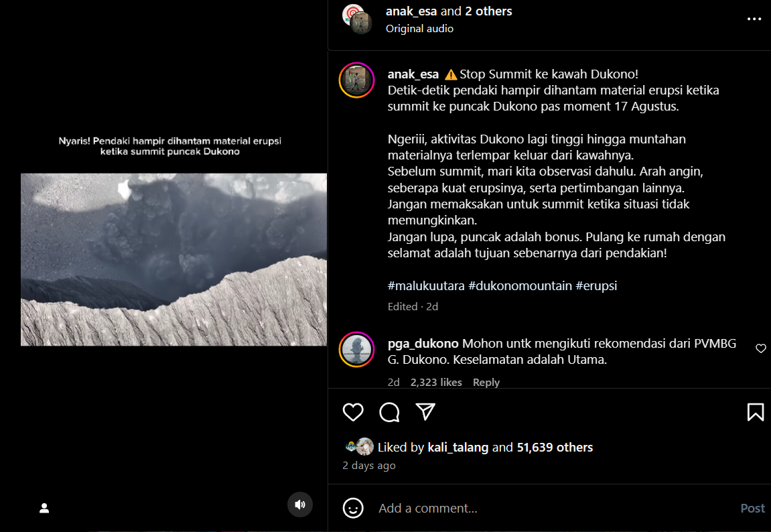Open comments with the speech bubble icon
Viewport: 771px width, 532px height.
click(389, 412)
